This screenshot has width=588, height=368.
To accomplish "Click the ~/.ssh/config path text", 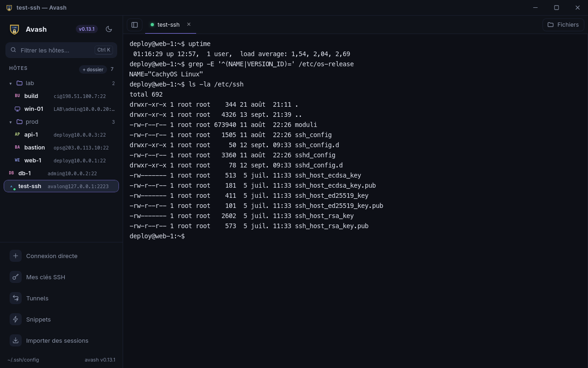I will coord(23,360).
